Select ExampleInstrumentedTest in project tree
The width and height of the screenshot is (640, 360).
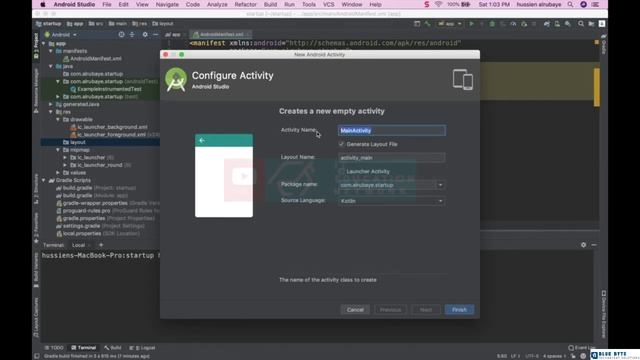[x=106, y=89]
